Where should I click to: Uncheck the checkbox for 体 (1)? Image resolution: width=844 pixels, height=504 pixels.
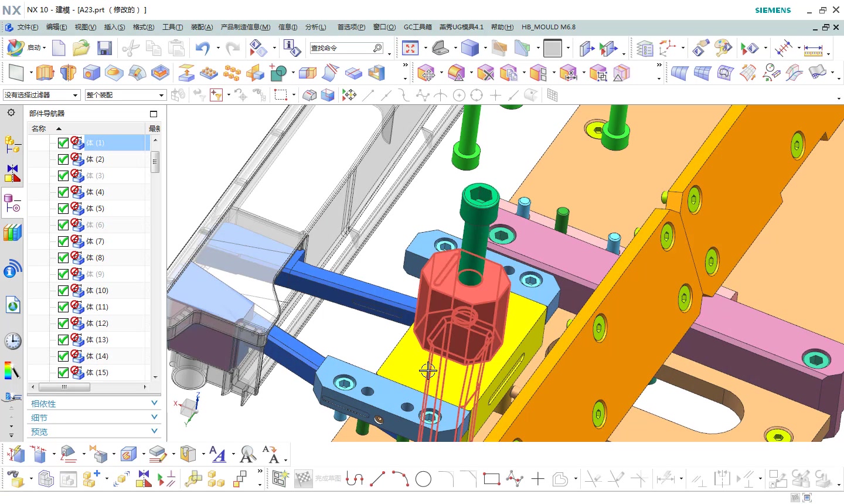[63, 143]
